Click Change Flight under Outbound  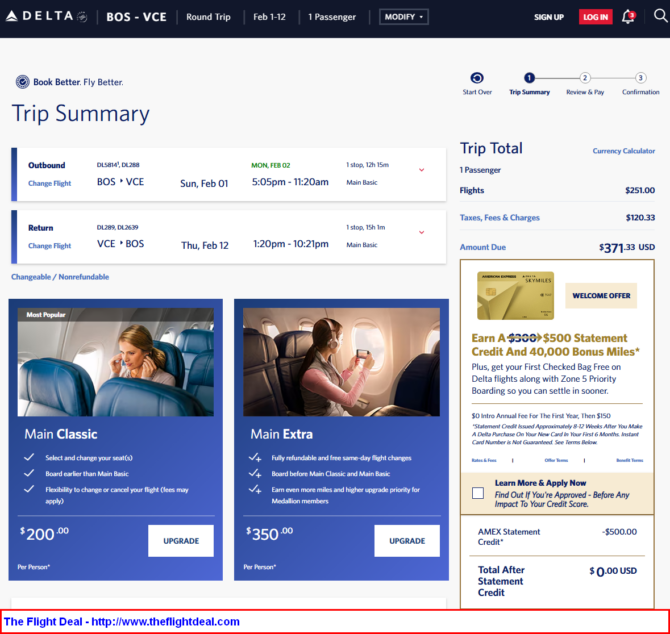coord(49,184)
